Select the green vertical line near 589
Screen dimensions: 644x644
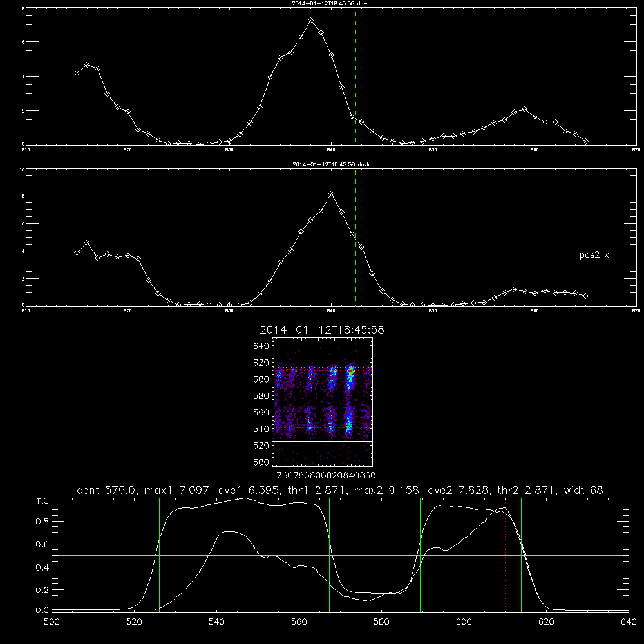pyautogui.click(x=420, y=555)
